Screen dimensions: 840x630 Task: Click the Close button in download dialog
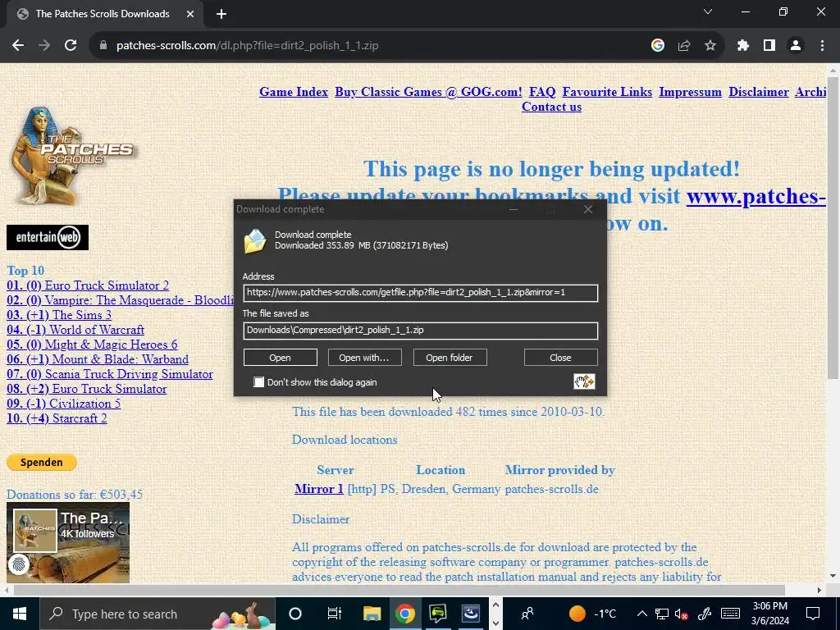[560, 358]
